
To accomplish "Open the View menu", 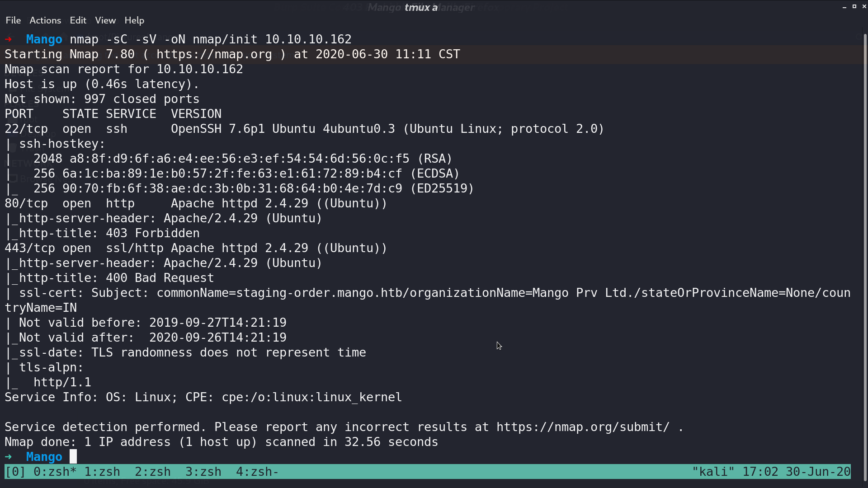I will pyautogui.click(x=105, y=20).
